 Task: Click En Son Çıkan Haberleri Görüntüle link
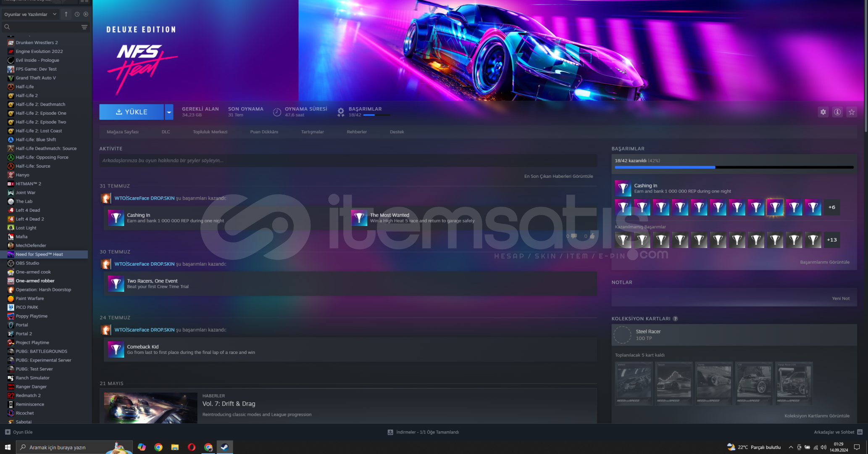pyautogui.click(x=559, y=177)
